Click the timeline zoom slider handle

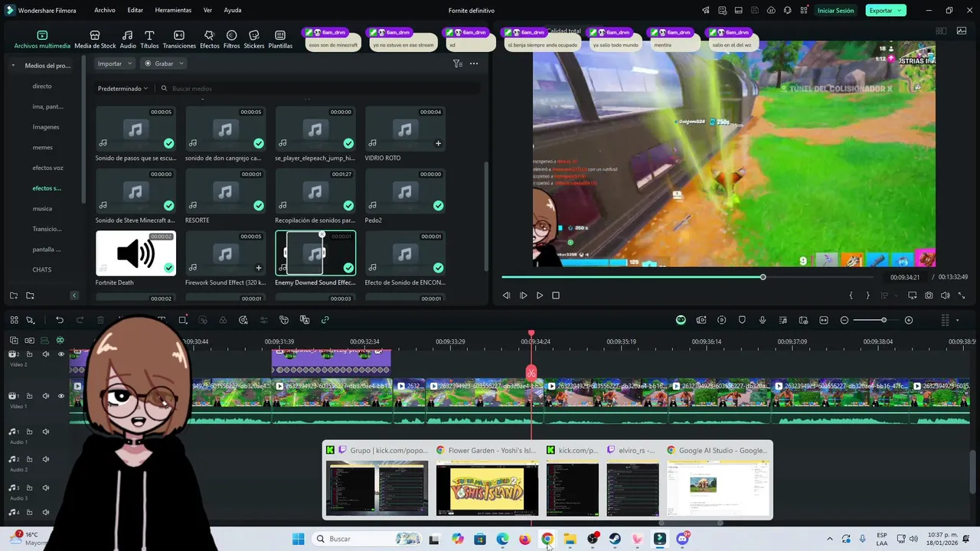884,320
